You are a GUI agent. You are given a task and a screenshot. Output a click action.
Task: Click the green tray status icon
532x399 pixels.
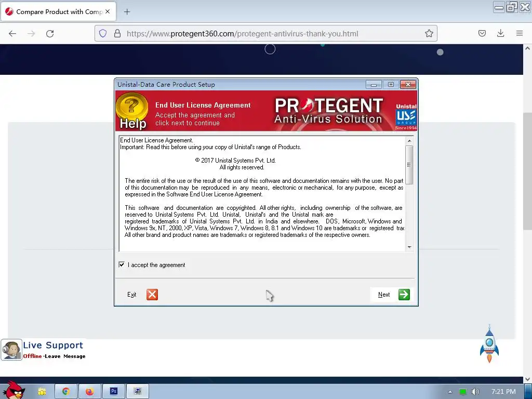463,392
